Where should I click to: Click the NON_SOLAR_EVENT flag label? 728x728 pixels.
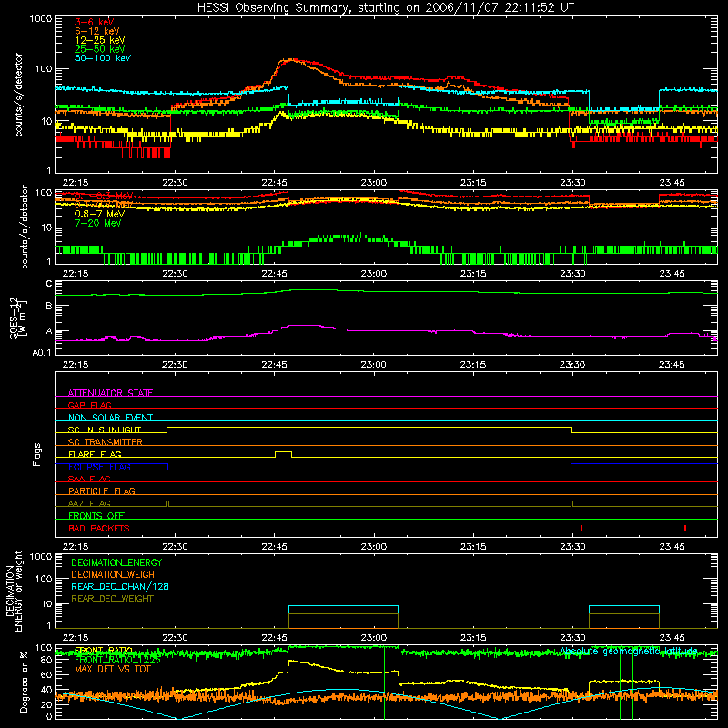pos(110,418)
